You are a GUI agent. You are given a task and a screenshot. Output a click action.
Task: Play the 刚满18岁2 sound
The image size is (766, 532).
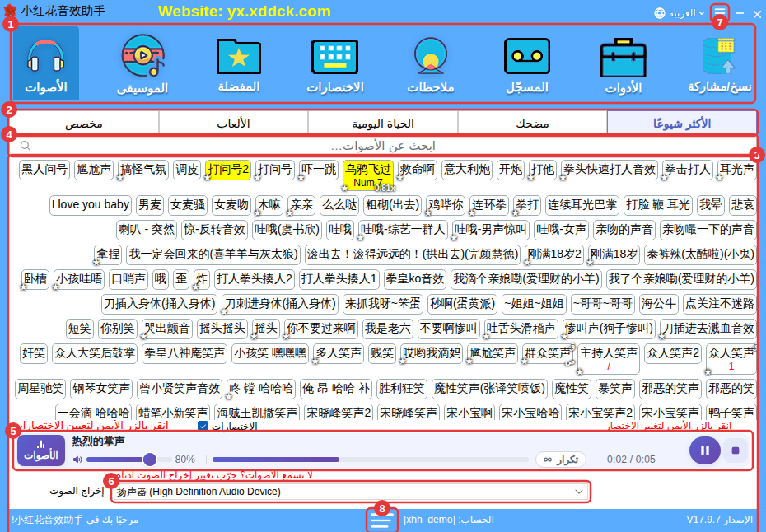(x=554, y=254)
